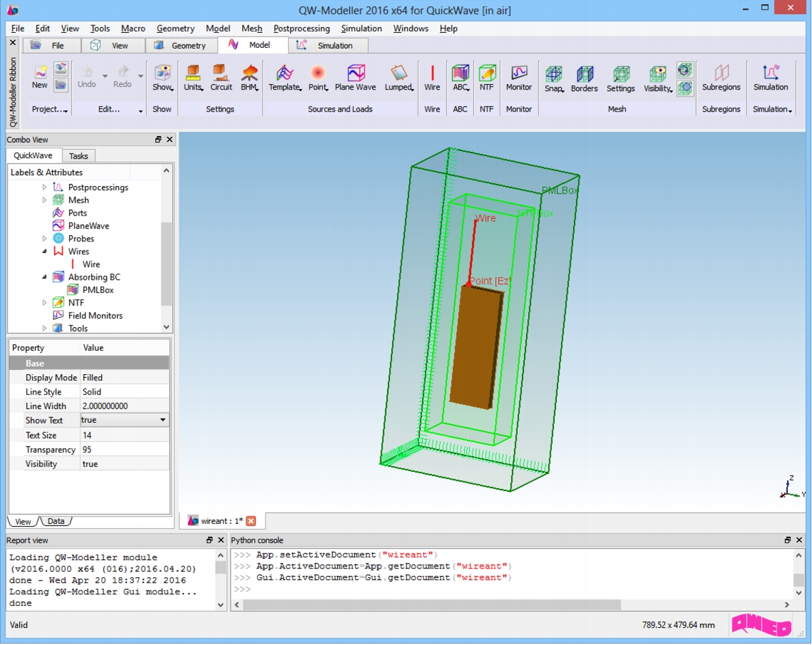Select the Circuit settings tool
Image resolution: width=812 pixels, height=645 pixels.
click(x=221, y=78)
